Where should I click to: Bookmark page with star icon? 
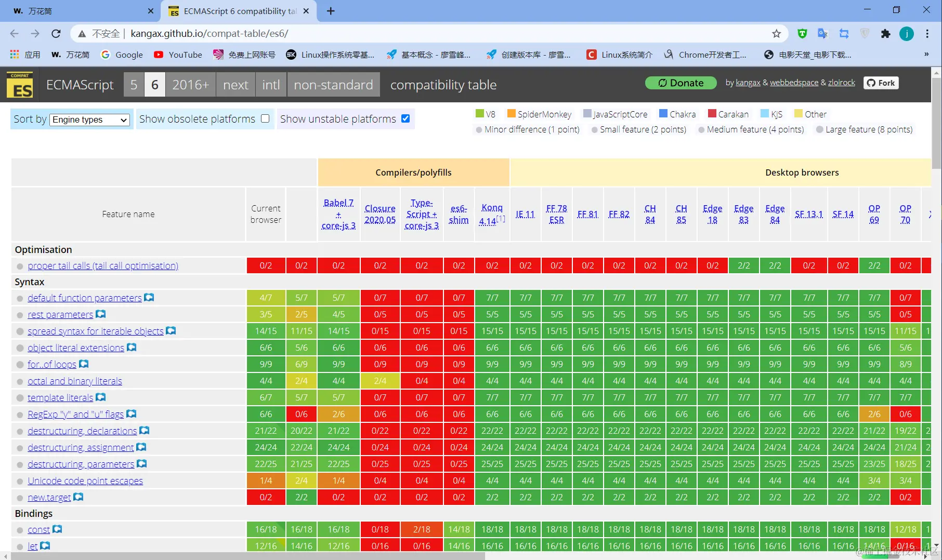click(776, 34)
